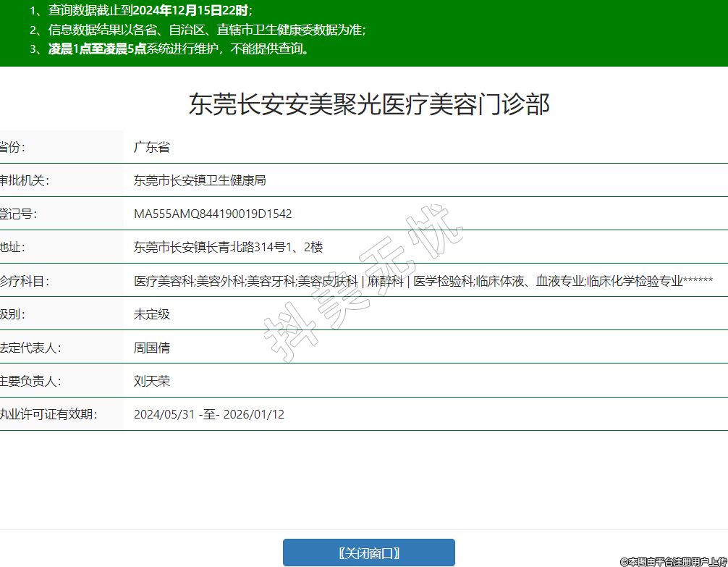728x567 pixels.
Task: Click the 省份 row label
Action: [x=12, y=147]
